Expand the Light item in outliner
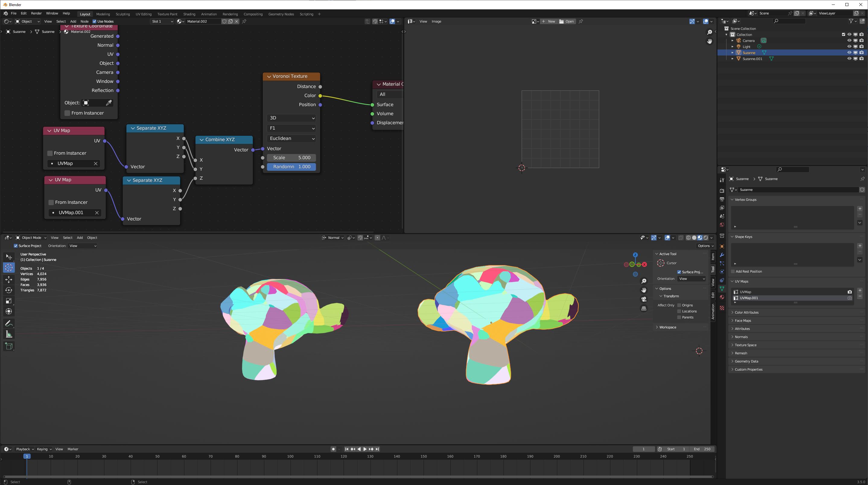 coord(732,46)
